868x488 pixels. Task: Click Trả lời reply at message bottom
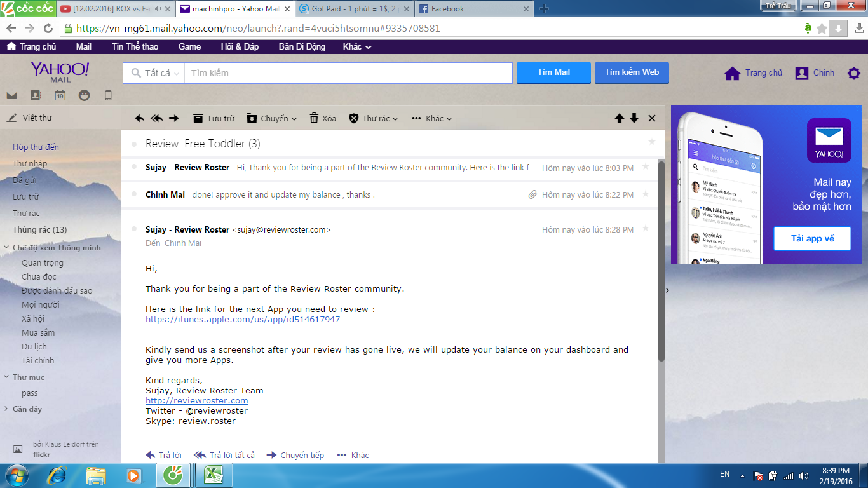(163, 455)
